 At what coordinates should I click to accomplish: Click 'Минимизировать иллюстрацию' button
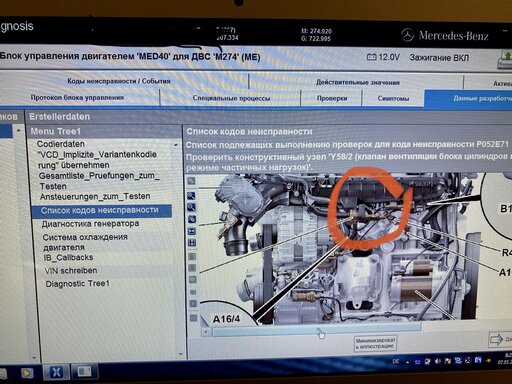click(x=375, y=343)
